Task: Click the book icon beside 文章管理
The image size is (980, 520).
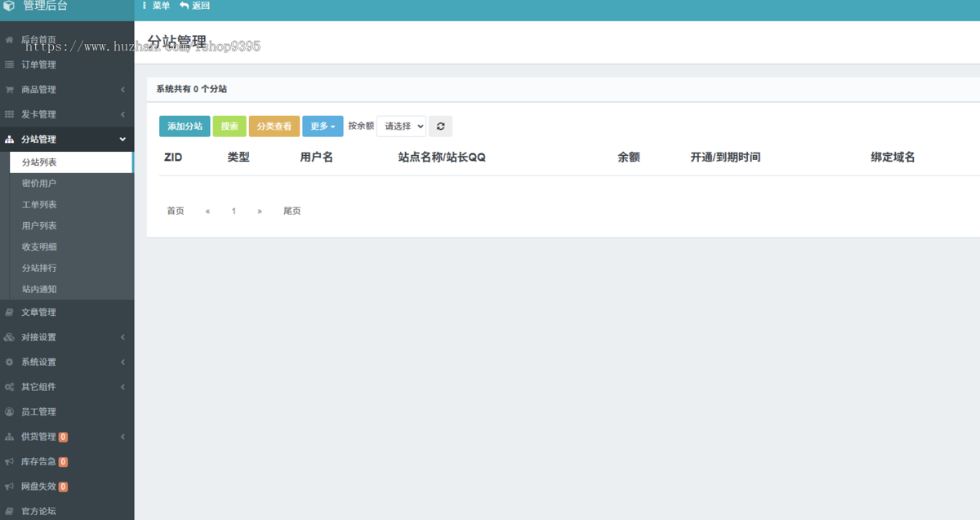Action: [x=9, y=312]
